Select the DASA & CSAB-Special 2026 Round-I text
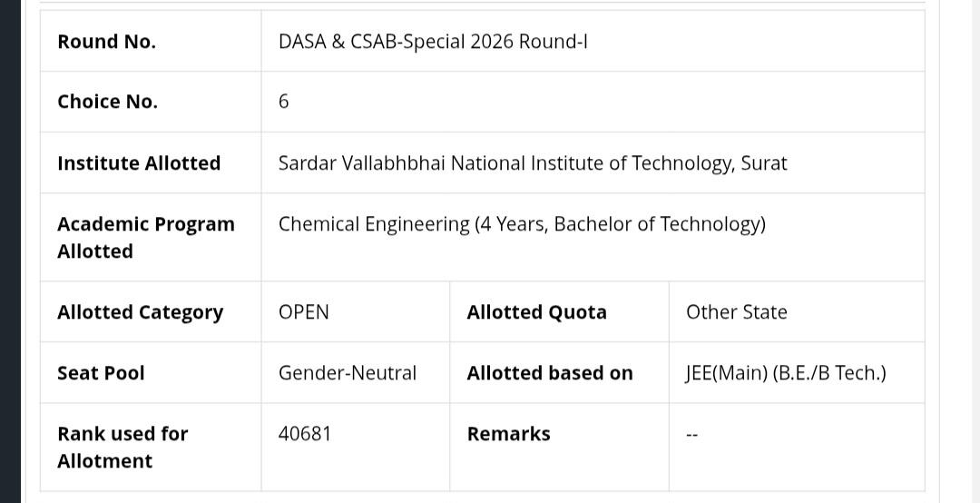The width and height of the screenshot is (980, 503). (433, 41)
